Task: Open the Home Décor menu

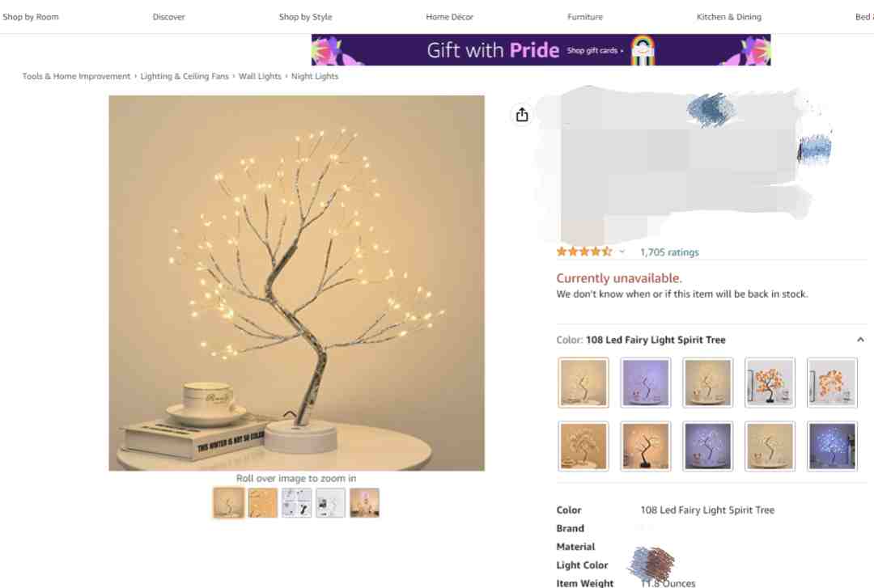Action: pos(449,17)
